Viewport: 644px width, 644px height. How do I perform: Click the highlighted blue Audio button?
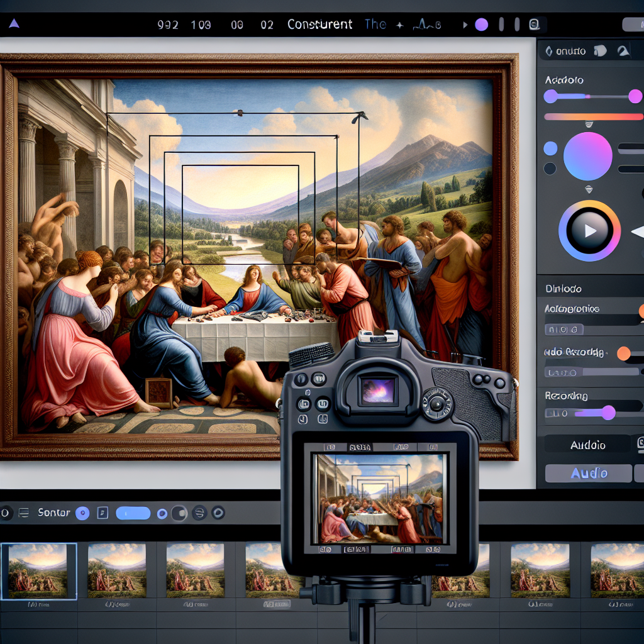(588, 474)
